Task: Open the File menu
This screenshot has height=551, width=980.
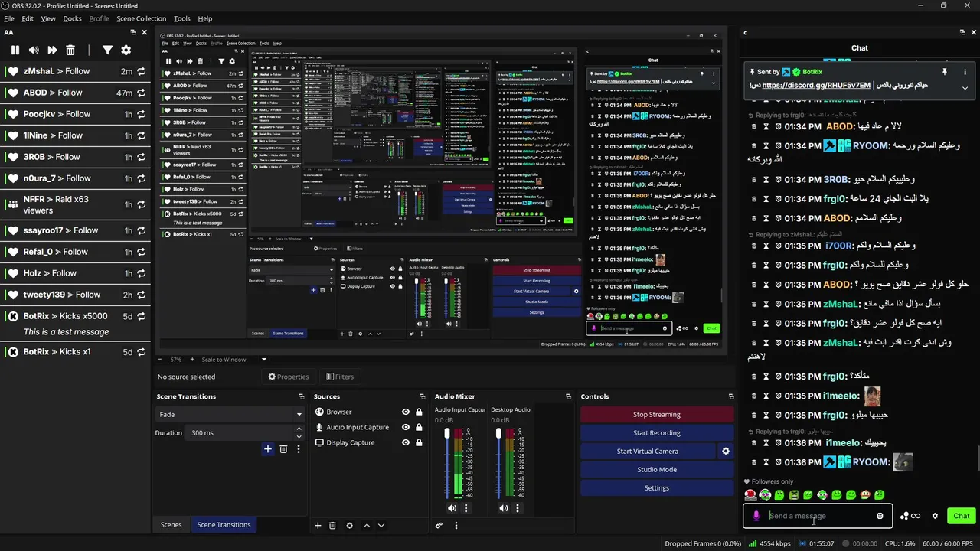Action: pyautogui.click(x=9, y=18)
